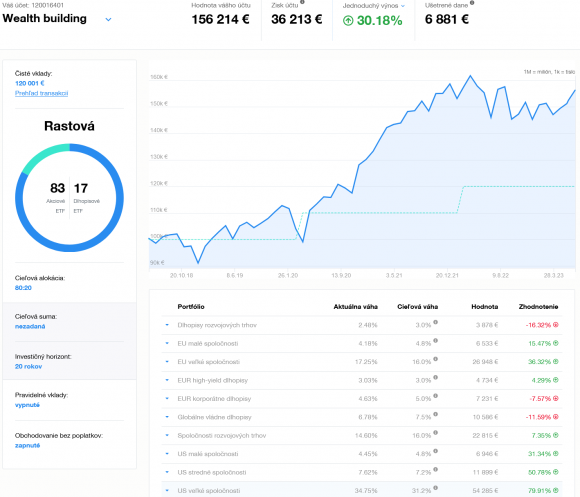580x497 pixels.
Task: Click the chart peak near 20.12.21
Action: (471, 76)
